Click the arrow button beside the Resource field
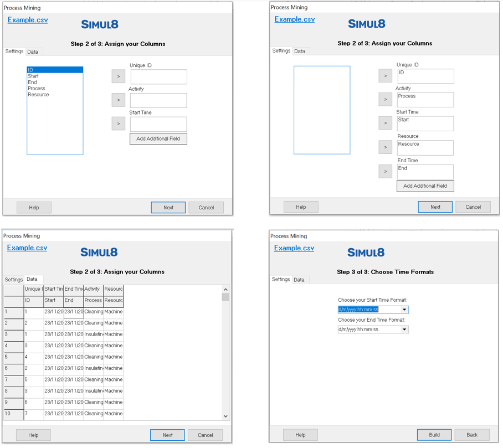 [x=385, y=147]
